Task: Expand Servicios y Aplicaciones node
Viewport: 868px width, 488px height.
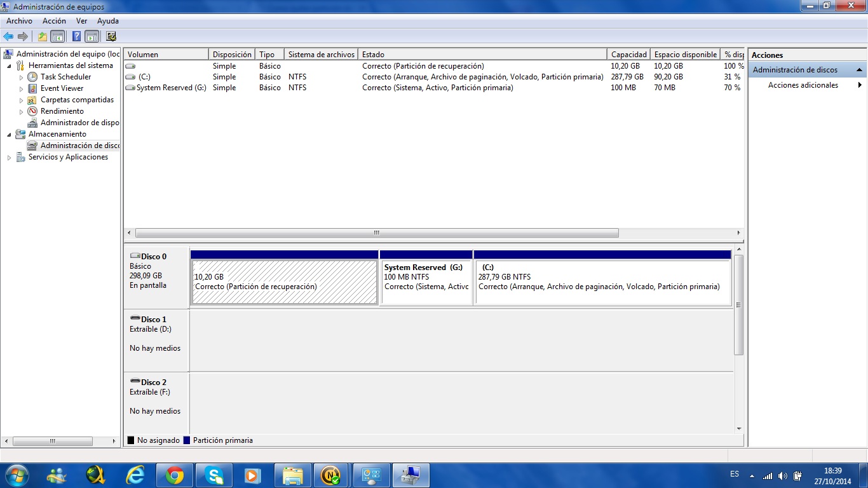Action: [x=9, y=158]
